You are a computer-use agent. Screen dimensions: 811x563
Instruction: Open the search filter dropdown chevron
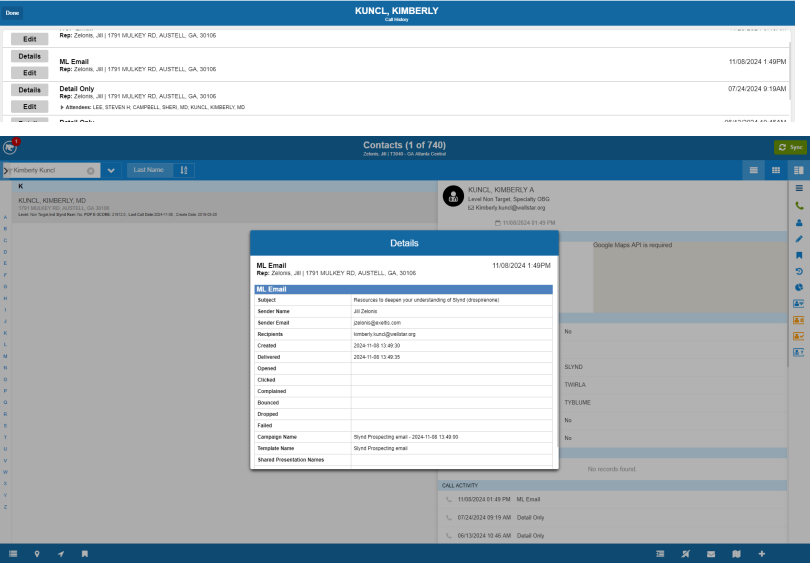point(111,170)
